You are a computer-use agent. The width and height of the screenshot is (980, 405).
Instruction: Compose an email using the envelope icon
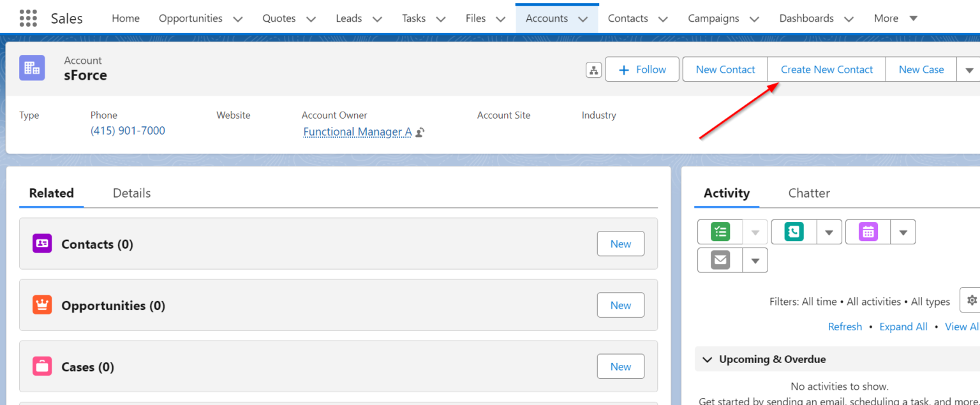[720, 260]
